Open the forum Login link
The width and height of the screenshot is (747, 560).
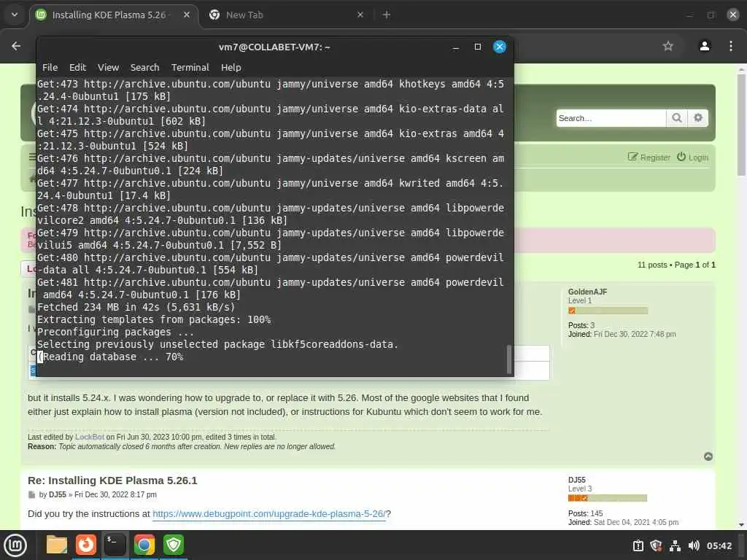tap(693, 157)
